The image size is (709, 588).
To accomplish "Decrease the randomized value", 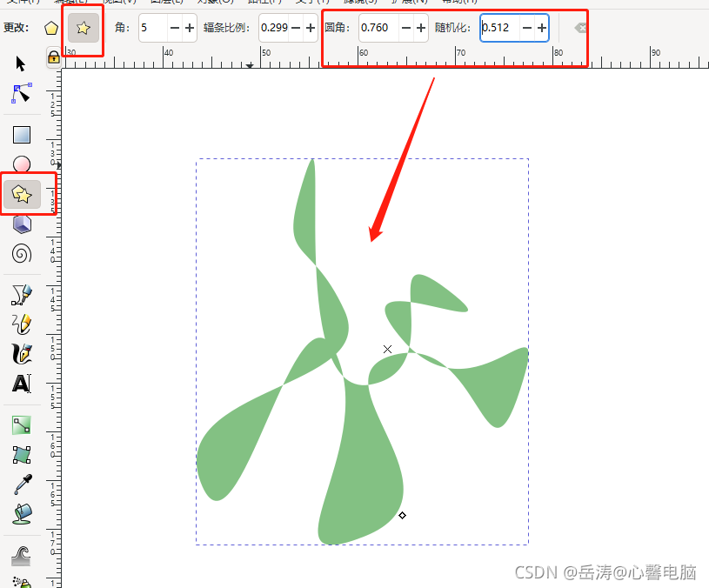I will pos(527,28).
